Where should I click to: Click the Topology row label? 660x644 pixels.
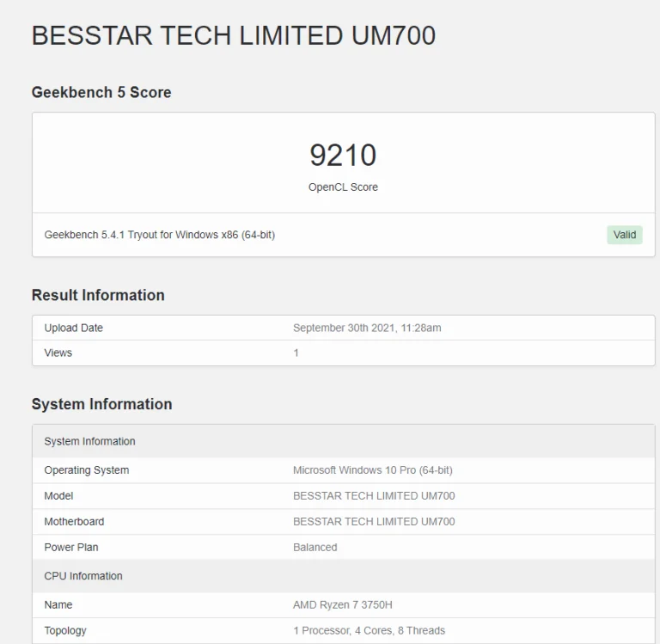(65, 630)
